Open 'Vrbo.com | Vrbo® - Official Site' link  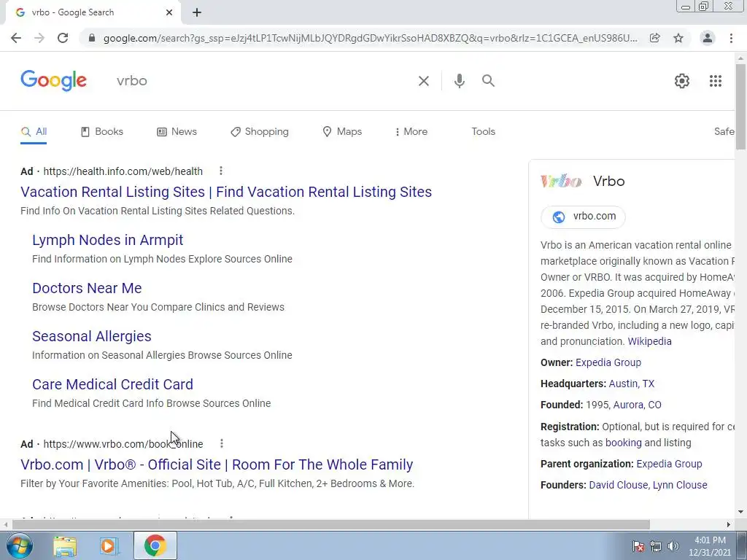click(x=216, y=464)
